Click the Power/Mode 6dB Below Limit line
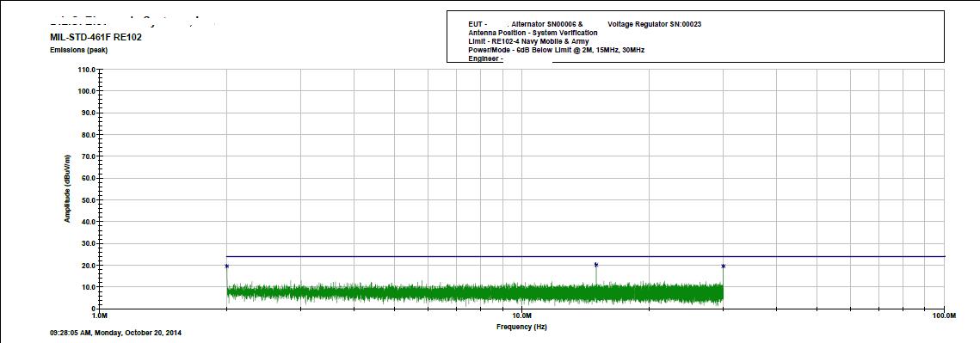Viewport: 980px width, 343px height. [556, 49]
